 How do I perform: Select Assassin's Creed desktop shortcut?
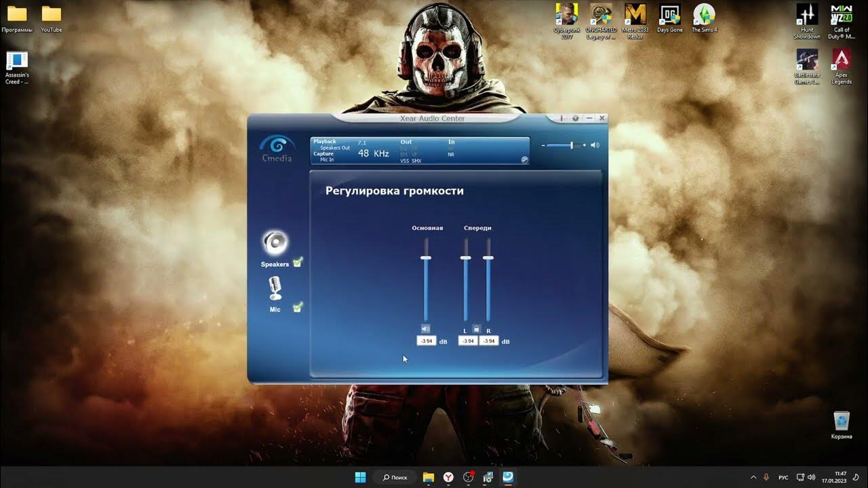(x=17, y=68)
